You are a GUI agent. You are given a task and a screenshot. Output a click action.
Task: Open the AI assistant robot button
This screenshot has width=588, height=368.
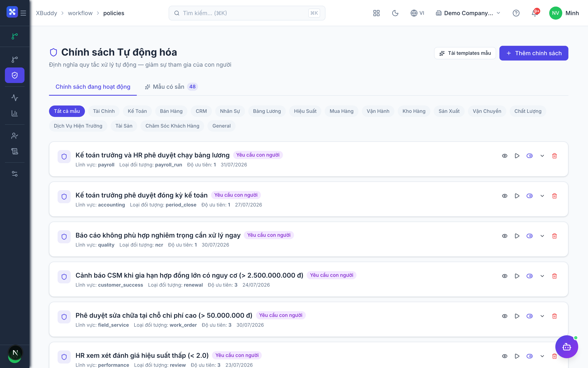(567, 347)
